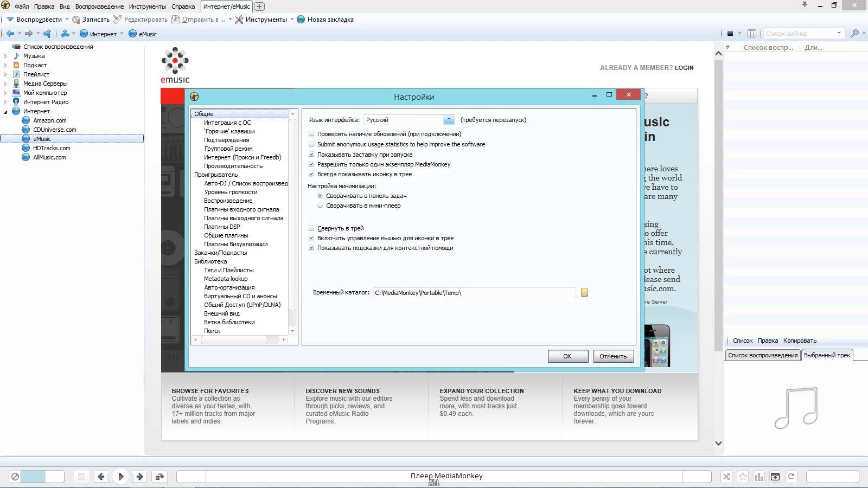Skip to next track in player
Image resolution: width=868 pixels, height=488 pixels.
tap(140, 477)
